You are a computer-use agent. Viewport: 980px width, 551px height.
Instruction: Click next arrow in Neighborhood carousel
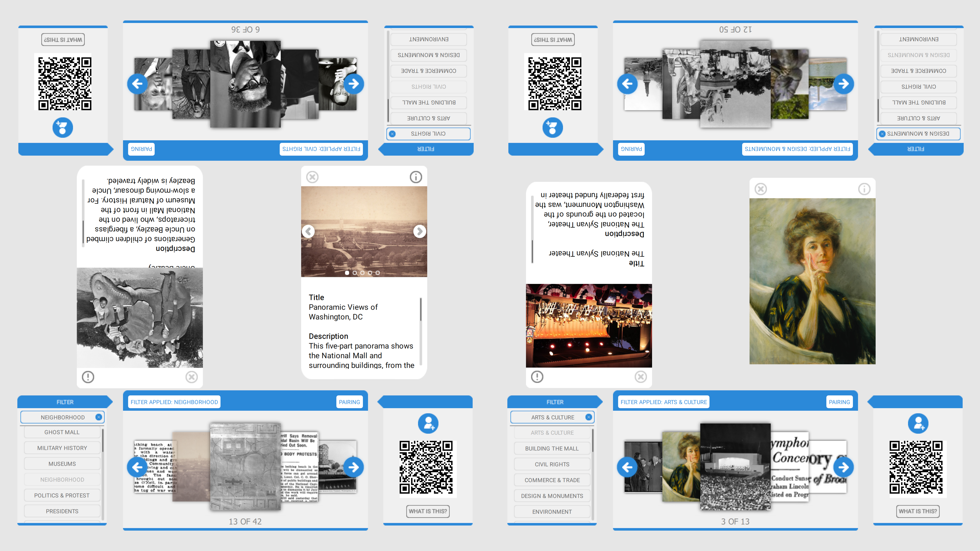tap(353, 467)
